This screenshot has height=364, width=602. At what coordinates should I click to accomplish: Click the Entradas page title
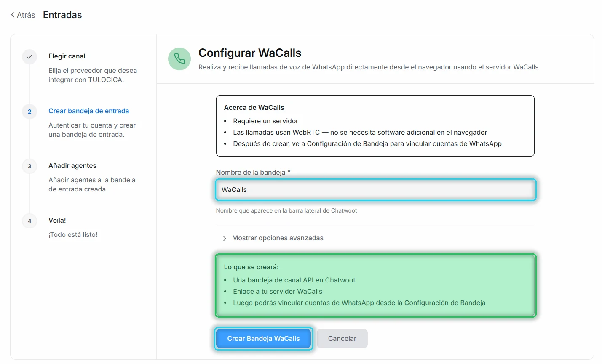[62, 15]
